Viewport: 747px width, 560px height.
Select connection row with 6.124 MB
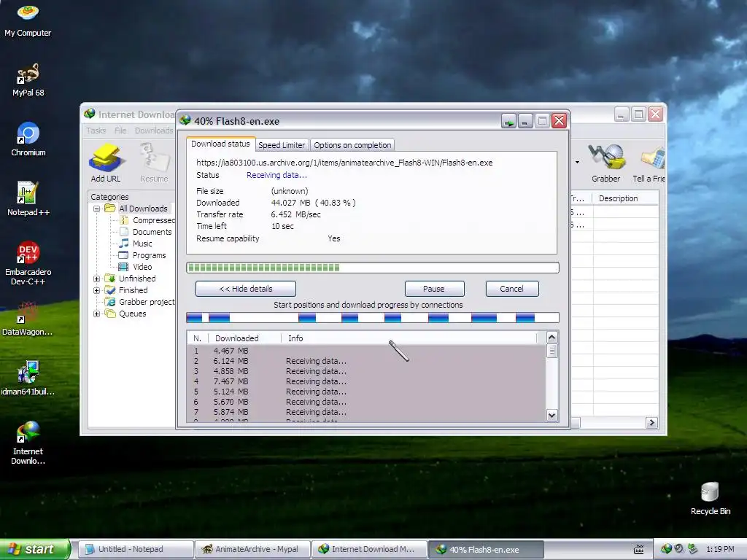[366, 361]
